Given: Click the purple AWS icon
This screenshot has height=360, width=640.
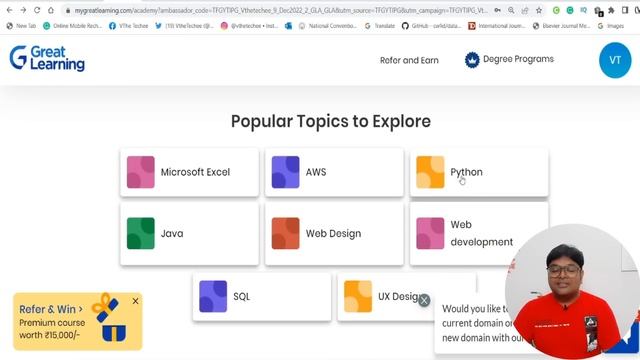Looking at the screenshot, I should pyautogui.click(x=285, y=172).
